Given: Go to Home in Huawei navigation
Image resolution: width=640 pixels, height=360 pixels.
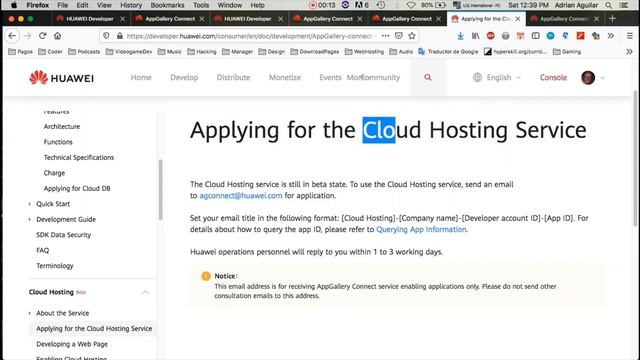Looking at the screenshot, I should (x=141, y=78).
